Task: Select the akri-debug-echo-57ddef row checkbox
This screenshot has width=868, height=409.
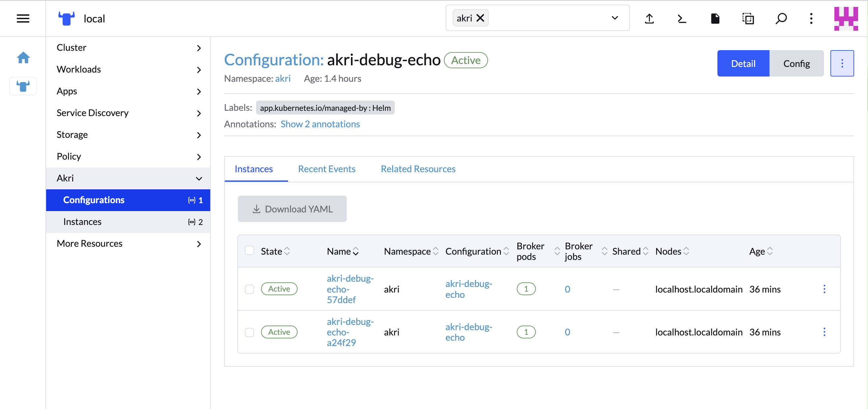Action: (249, 289)
